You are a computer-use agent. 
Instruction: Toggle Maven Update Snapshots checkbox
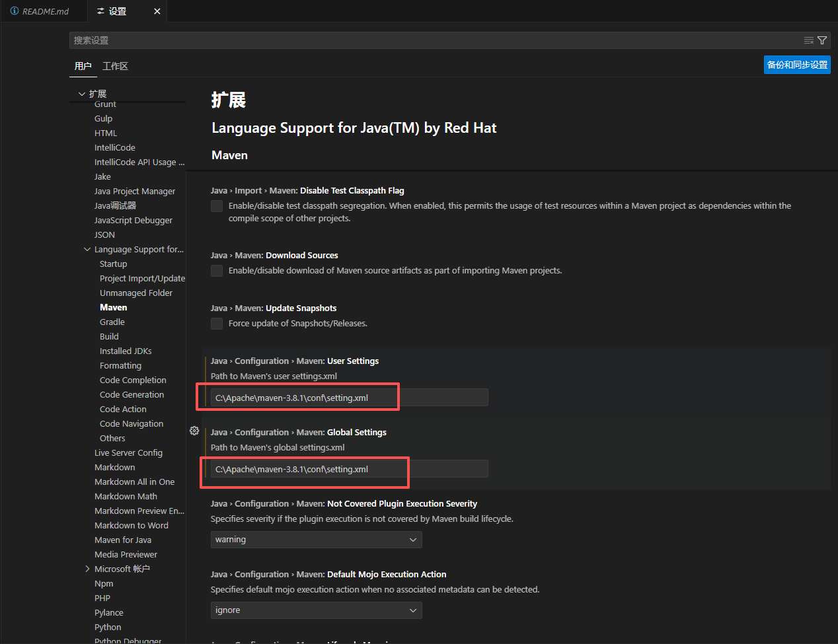pos(217,324)
